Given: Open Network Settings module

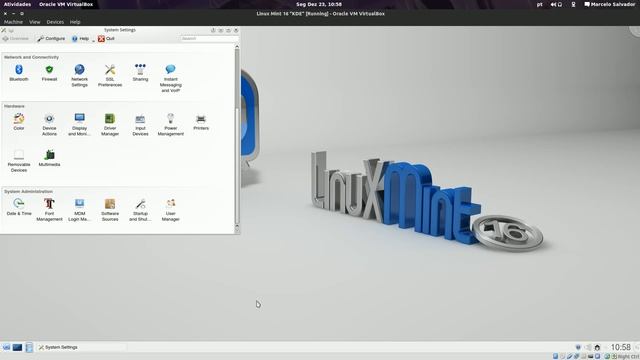Looking at the screenshot, I should pos(80,76).
